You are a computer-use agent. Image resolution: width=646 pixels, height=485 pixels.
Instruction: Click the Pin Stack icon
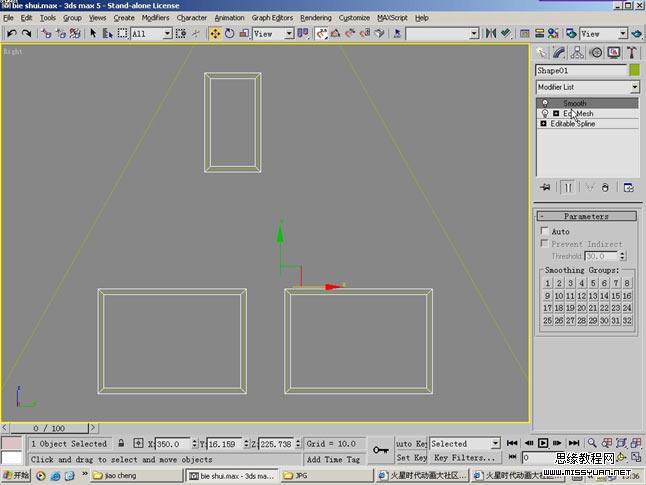[545, 187]
